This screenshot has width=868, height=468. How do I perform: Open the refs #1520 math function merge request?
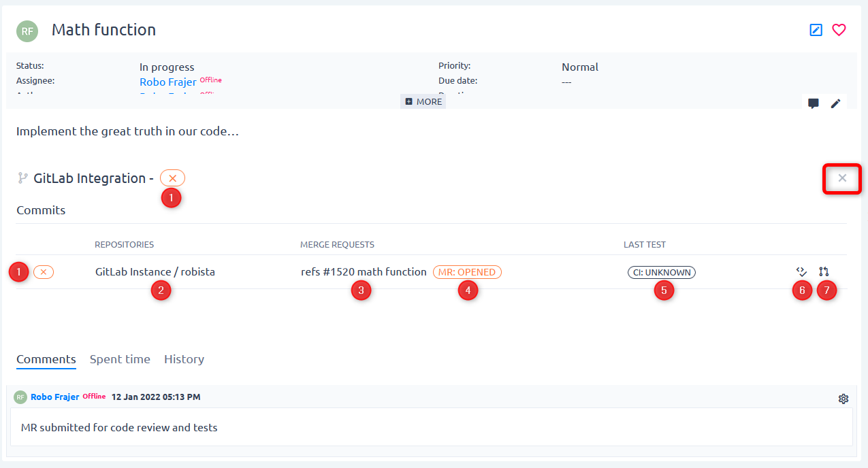coord(364,272)
